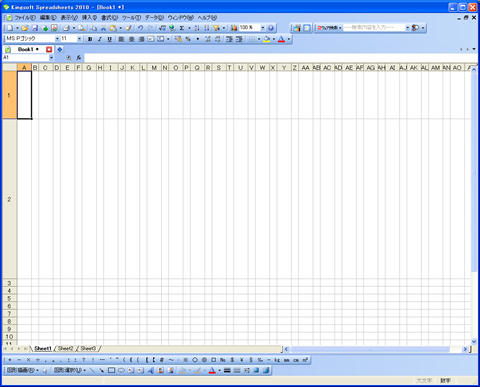Click the AutoSum sigma icon
Image resolution: width=480 pixels, height=387 pixels.
182,28
